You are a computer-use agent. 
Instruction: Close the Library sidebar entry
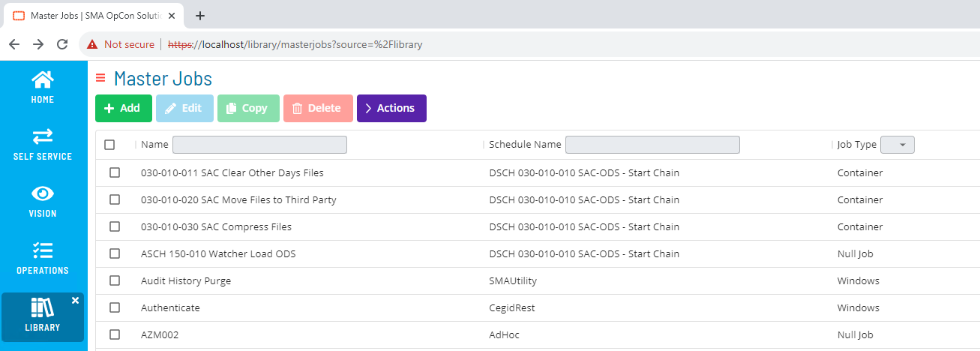[75, 300]
